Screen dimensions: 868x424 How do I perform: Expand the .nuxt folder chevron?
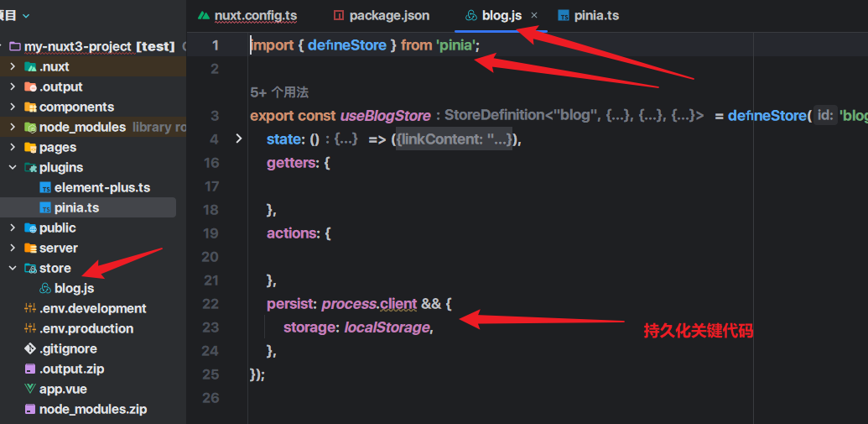(x=13, y=67)
